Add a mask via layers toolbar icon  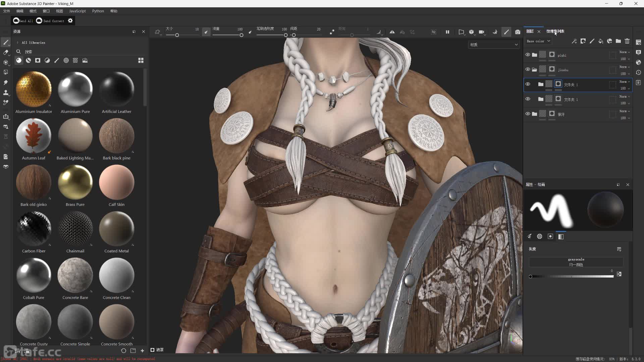click(x=583, y=41)
